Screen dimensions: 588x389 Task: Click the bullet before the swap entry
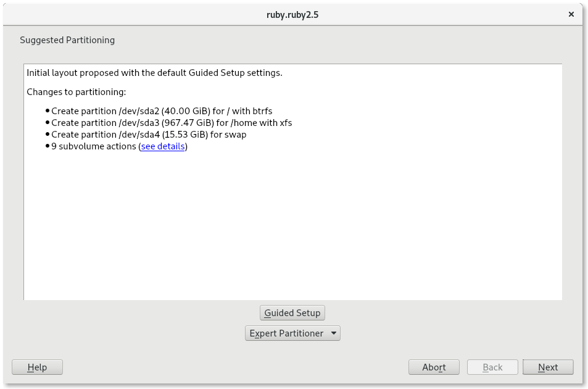click(48, 135)
